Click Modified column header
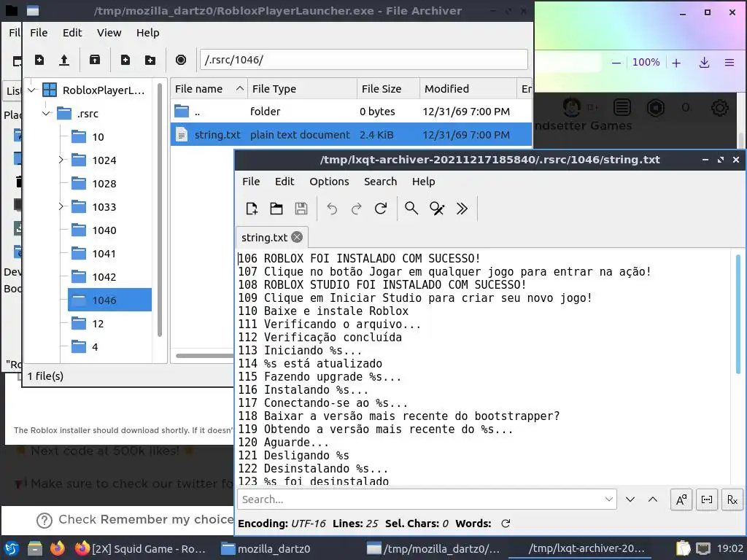This screenshot has height=560, width=747. pyautogui.click(x=468, y=89)
